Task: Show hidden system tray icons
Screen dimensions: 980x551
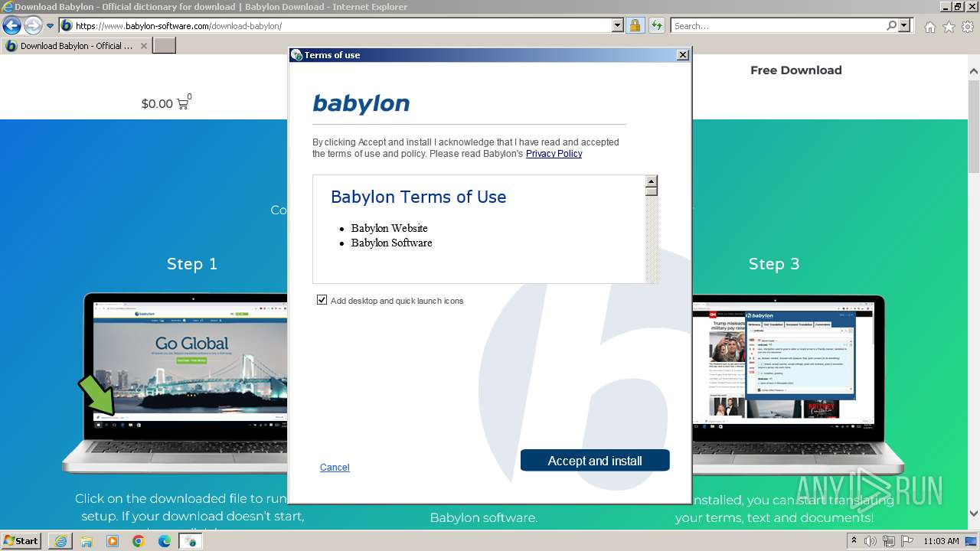Action: pos(855,541)
